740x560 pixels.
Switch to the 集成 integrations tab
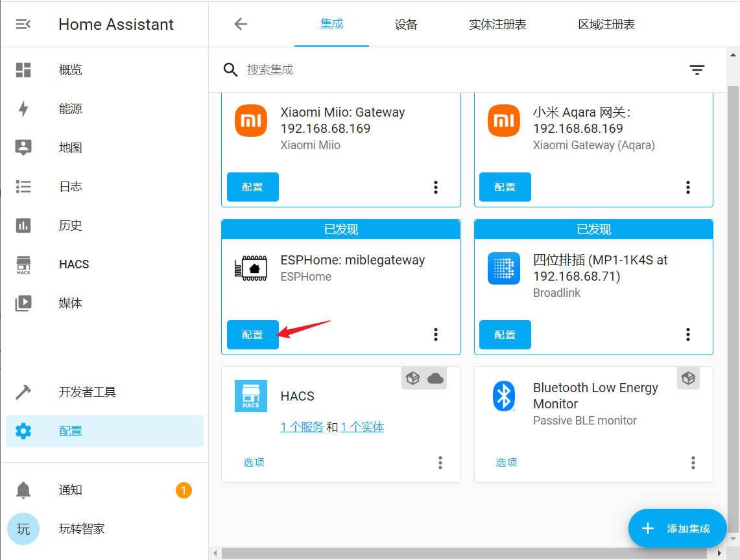[x=331, y=24]
